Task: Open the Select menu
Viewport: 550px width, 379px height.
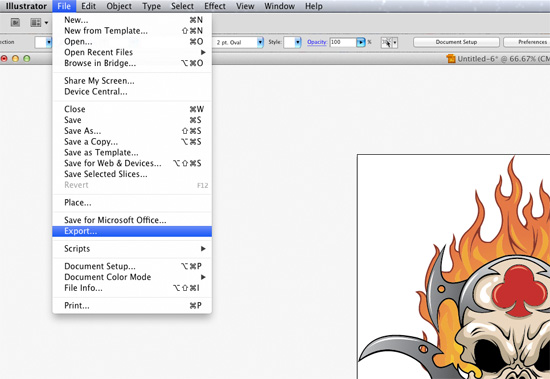Action: (x=182, y=6)
